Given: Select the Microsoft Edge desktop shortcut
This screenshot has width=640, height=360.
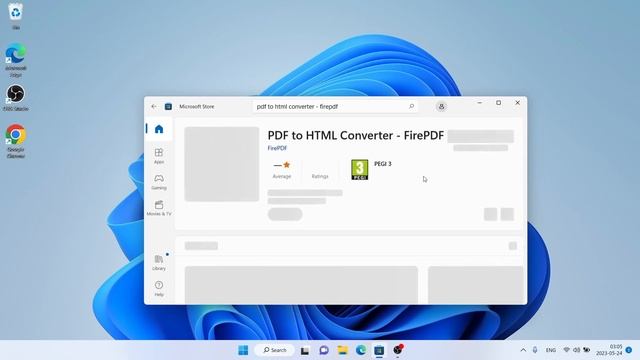Looking at the screenshot, I should [x=16, y=60].
